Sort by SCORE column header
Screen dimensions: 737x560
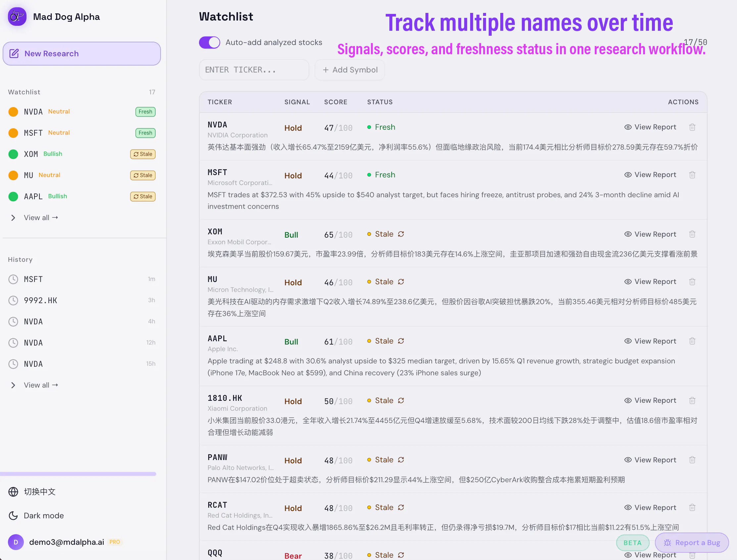point(335,102)
